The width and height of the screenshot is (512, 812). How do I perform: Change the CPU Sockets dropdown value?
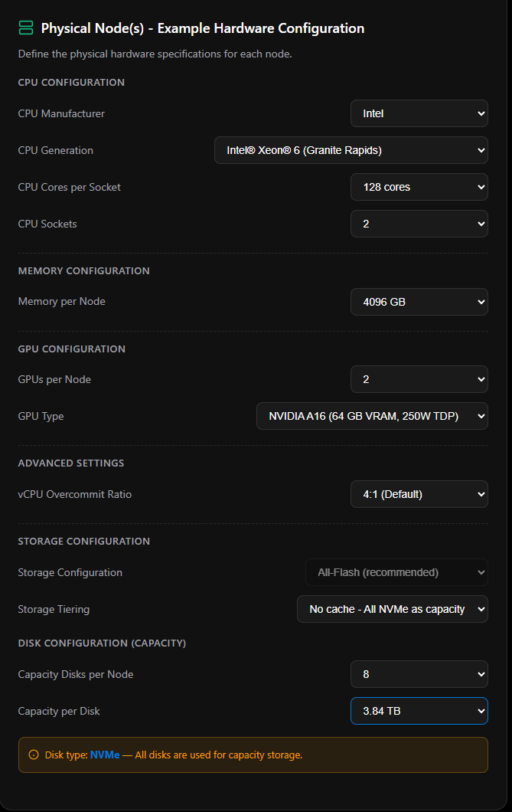pos(419,224)
